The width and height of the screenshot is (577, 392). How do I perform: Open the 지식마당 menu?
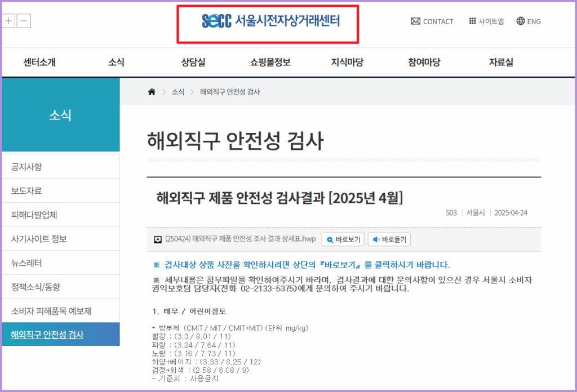[347, 62]
